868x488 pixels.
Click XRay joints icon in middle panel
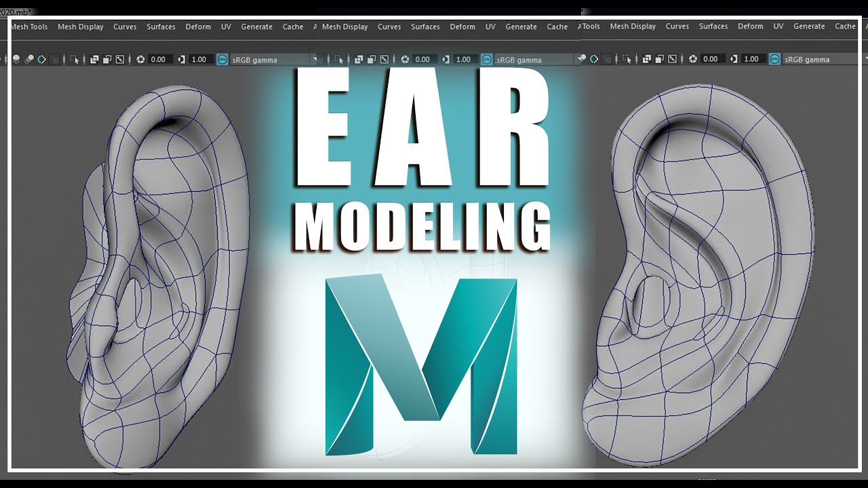[x=384, y=59]
